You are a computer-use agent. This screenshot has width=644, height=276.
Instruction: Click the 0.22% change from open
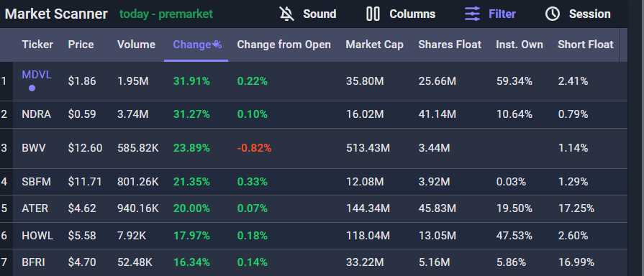coord(252,81)
